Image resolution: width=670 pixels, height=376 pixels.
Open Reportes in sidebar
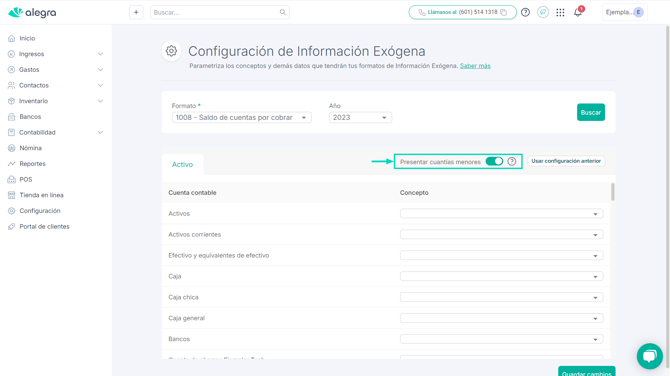point(32,164)
